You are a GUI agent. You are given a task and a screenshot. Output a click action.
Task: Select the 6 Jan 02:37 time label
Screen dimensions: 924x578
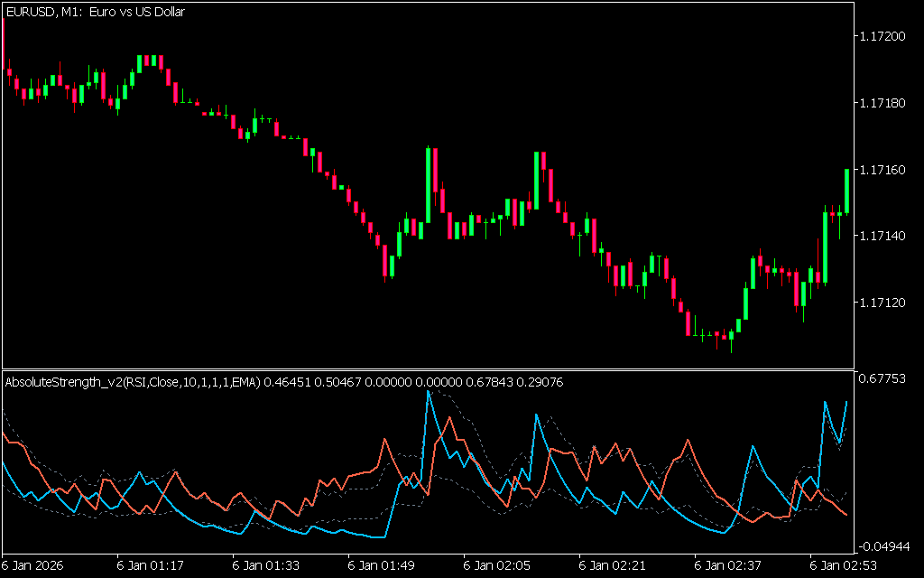[728, 565]
